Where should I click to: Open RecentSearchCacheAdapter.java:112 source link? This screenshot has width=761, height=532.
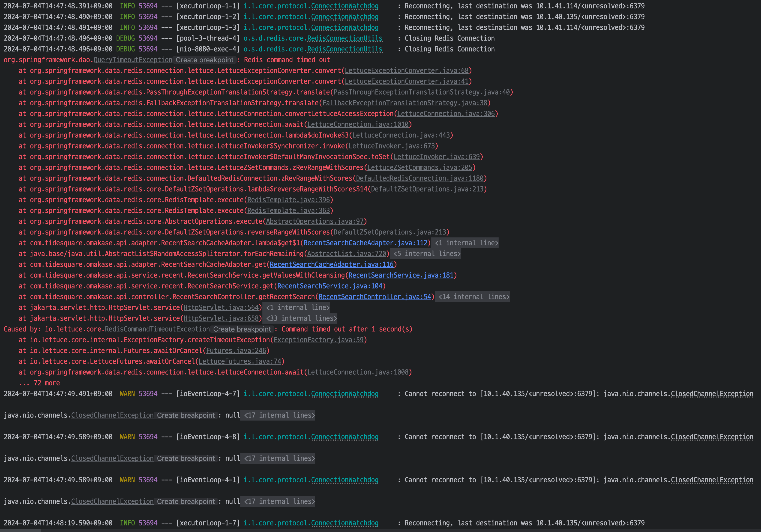click(x=365, y=243)
